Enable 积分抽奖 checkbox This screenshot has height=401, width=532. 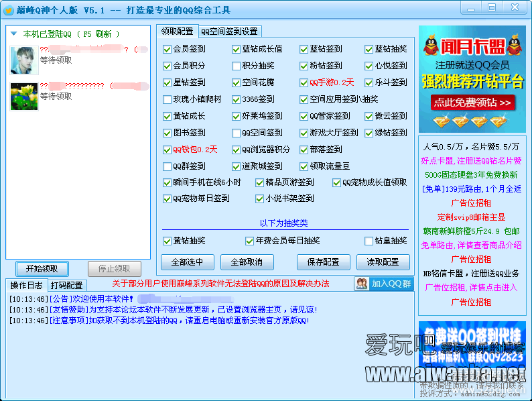tap(236, 66)
